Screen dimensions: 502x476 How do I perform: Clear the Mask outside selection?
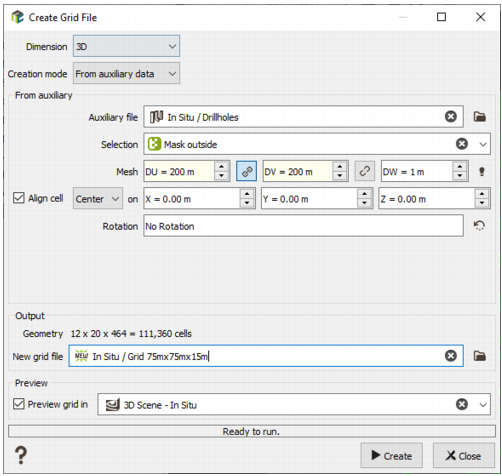point(462,144)
